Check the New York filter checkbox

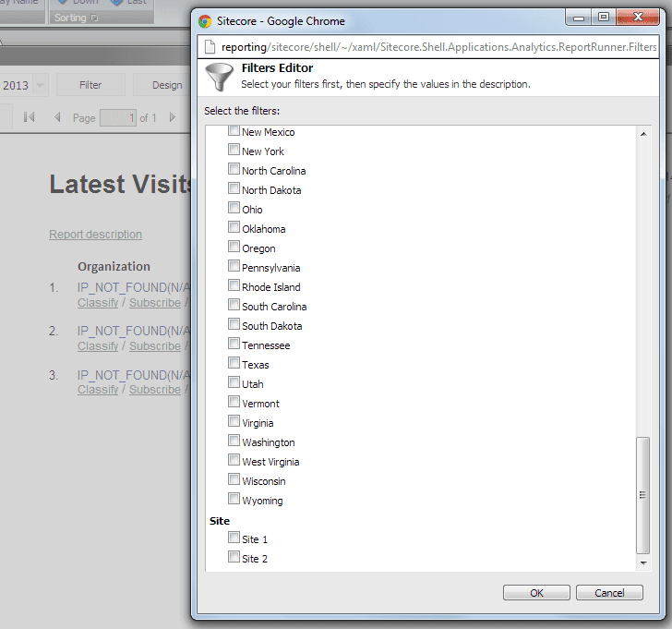coord(234,151)
